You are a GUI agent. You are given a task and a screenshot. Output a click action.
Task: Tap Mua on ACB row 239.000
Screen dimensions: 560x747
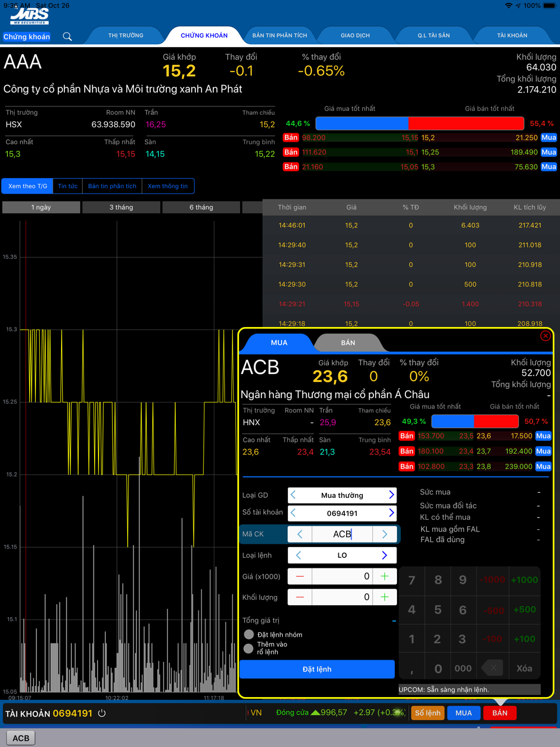click(543, 466)
